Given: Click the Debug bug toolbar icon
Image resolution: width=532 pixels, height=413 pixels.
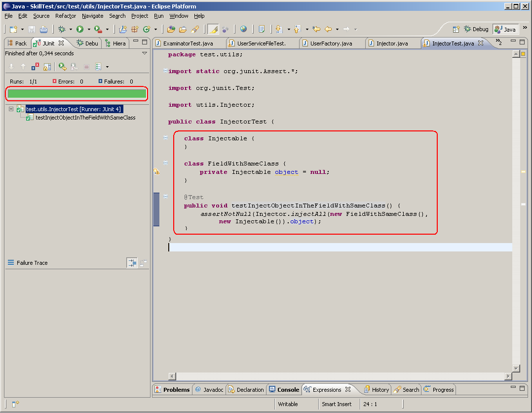Looking at the screenshot, I should pos(62,30).
